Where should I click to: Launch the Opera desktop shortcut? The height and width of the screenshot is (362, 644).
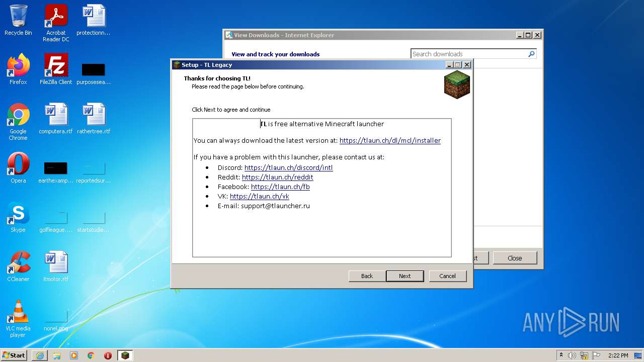pyautogui.click(x=18, y=168)
